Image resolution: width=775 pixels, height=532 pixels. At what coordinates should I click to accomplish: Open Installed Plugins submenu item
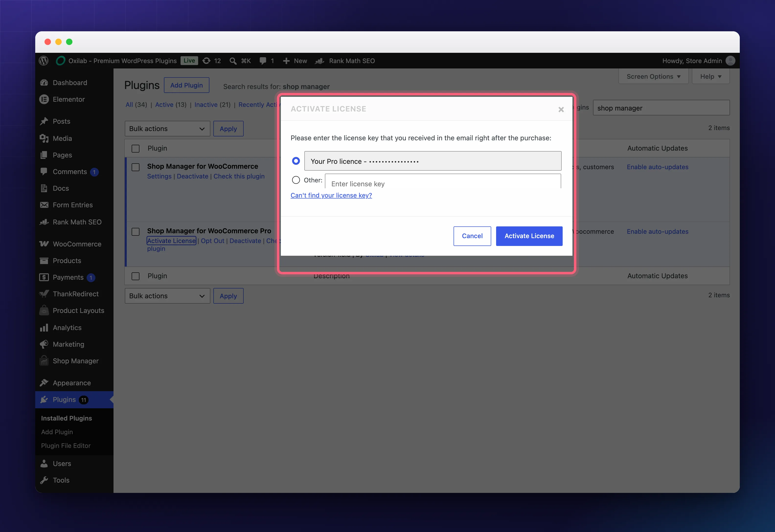tap(66, 418)
